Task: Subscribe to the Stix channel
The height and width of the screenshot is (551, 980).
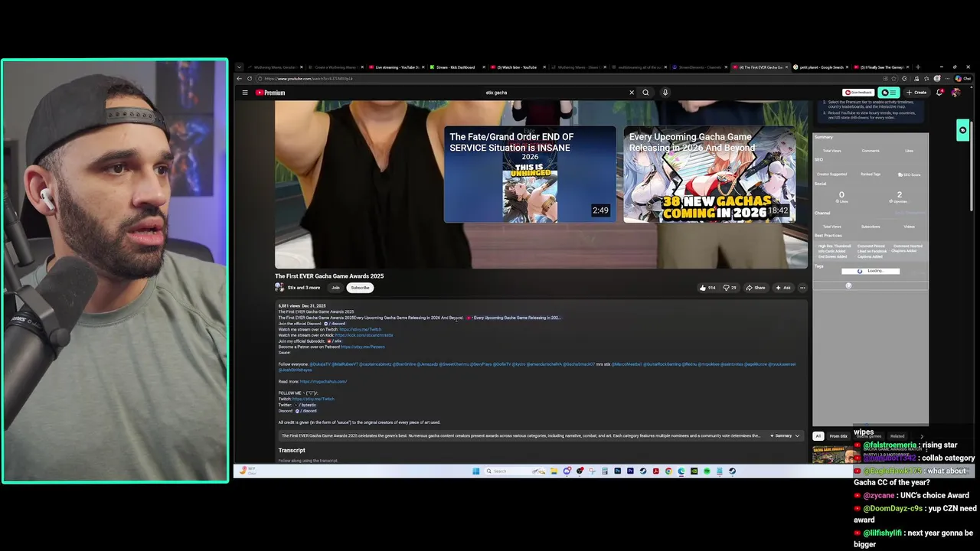Action: 360,288
